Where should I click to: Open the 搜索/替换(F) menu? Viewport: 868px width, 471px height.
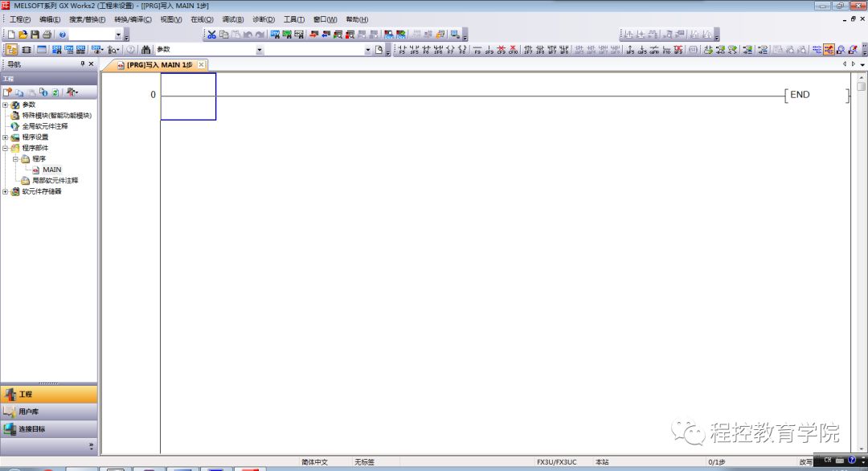coord(87,19)
